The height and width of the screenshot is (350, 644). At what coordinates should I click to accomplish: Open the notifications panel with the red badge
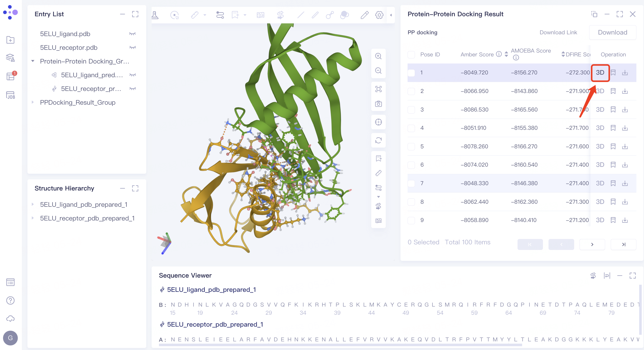[11, 76]
